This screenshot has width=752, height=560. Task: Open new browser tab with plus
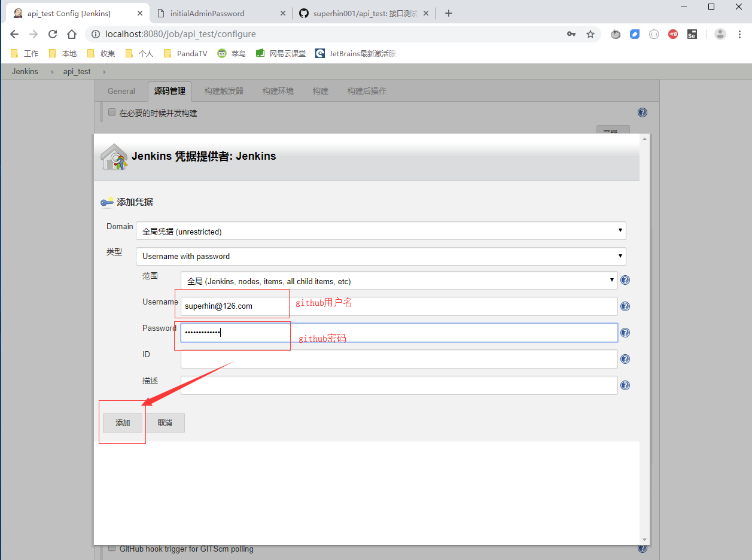[x=449, y=13]
